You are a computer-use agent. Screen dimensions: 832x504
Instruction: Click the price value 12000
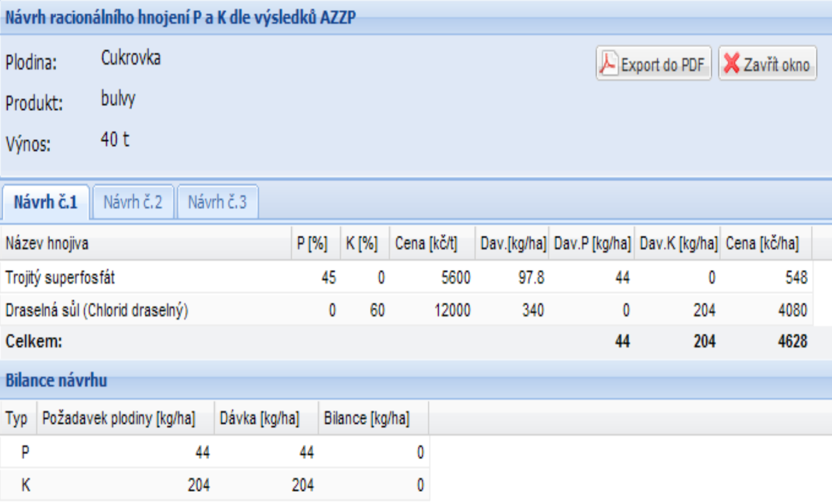(x=453, y=310)
